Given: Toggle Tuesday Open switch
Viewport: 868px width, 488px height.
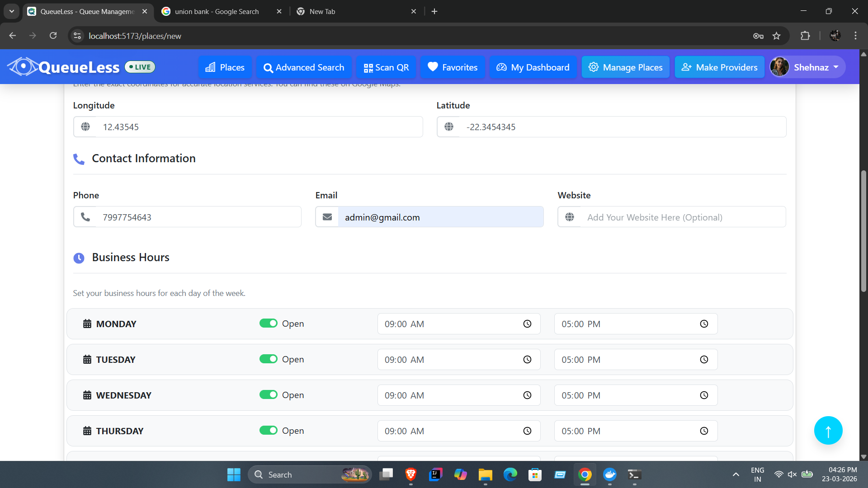Looking at the screenshot, I should click(268, 359).
